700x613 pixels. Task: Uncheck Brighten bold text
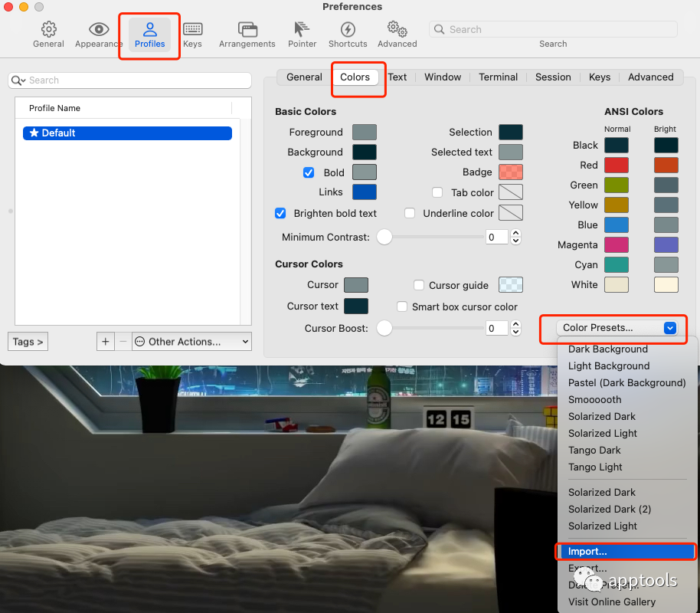pyautogui.click(x=280, y=213)
